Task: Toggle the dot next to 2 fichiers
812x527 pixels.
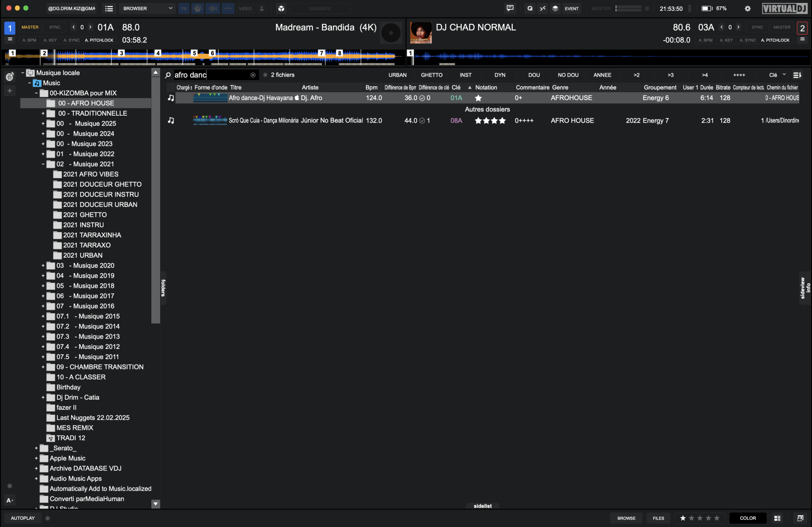Action: 265,75
